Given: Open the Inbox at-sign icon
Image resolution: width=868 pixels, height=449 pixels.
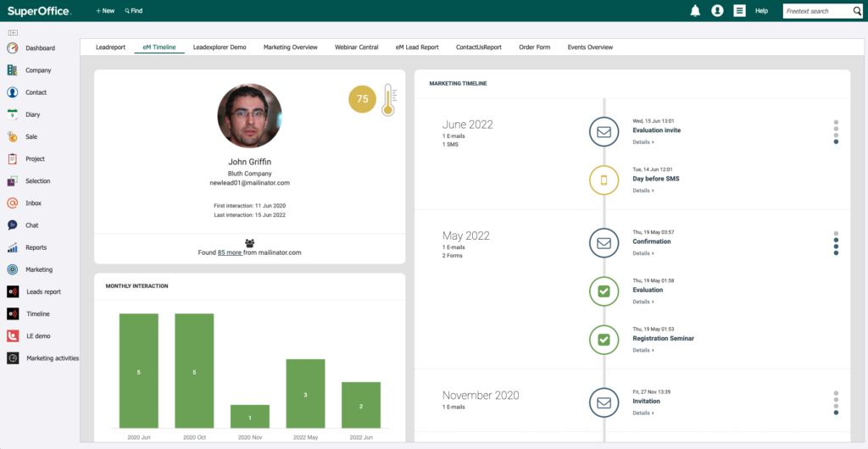Looking at the screenshot, I should point(13,203).
